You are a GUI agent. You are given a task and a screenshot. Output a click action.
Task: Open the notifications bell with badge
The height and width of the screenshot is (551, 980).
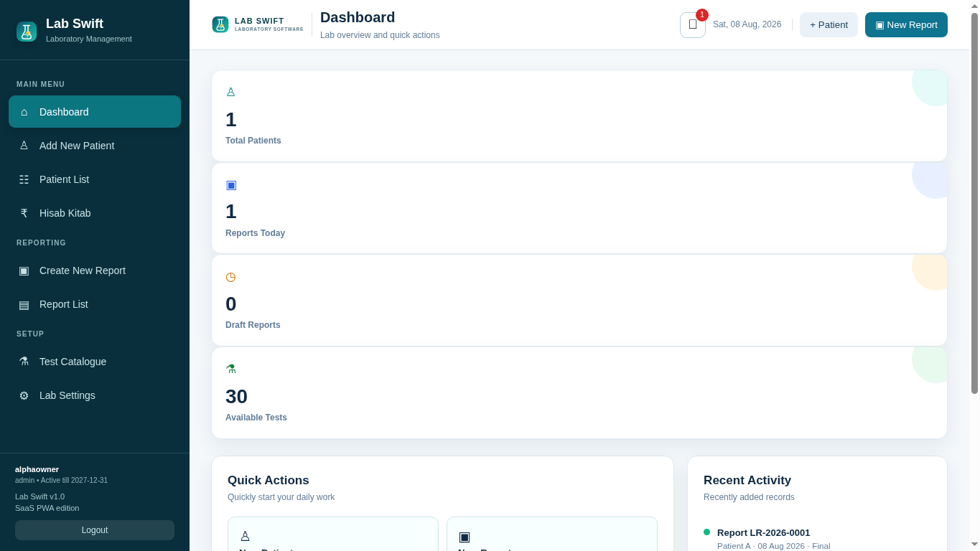click(693, 24)
